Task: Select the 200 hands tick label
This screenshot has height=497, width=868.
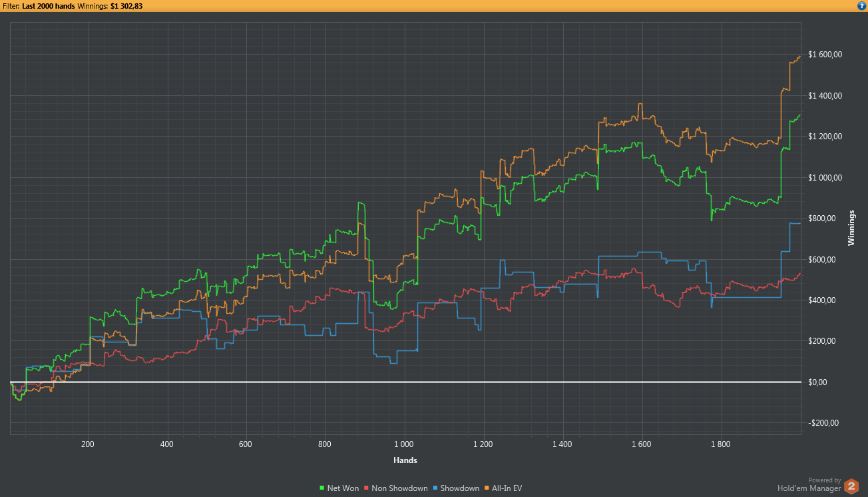Action: [88, 444]
